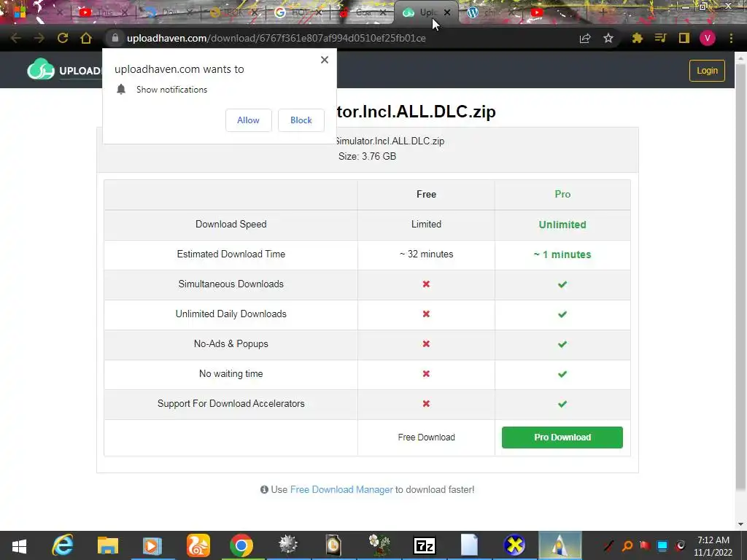Open the Free Download Manager link

[341, 489]
